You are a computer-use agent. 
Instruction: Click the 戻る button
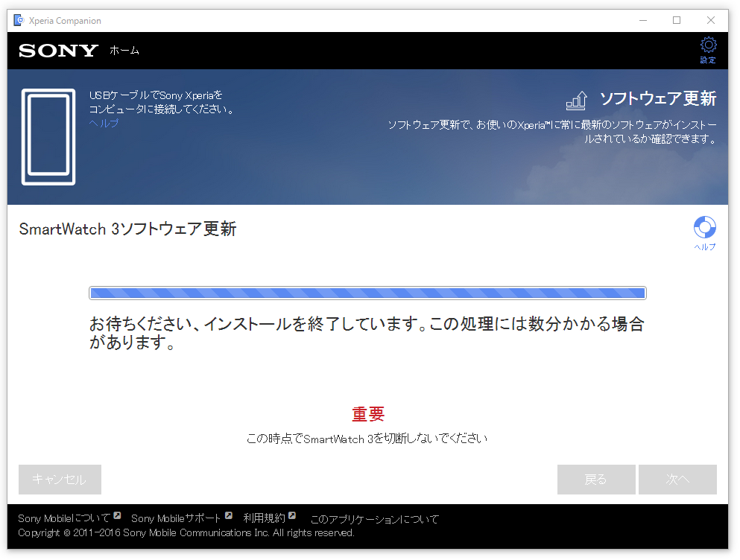pyautogui.click(x=596, y=480)
